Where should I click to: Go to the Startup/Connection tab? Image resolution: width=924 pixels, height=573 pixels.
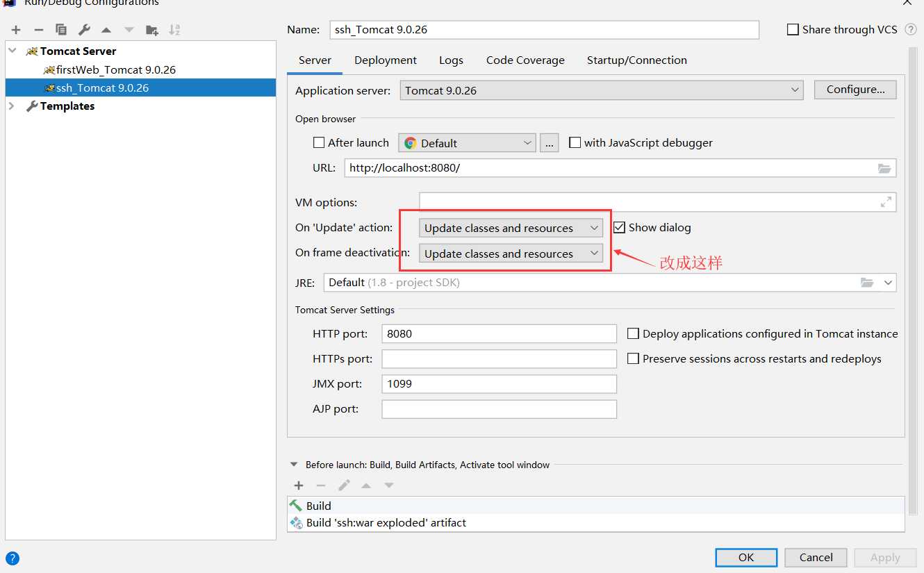click(636, 60)
